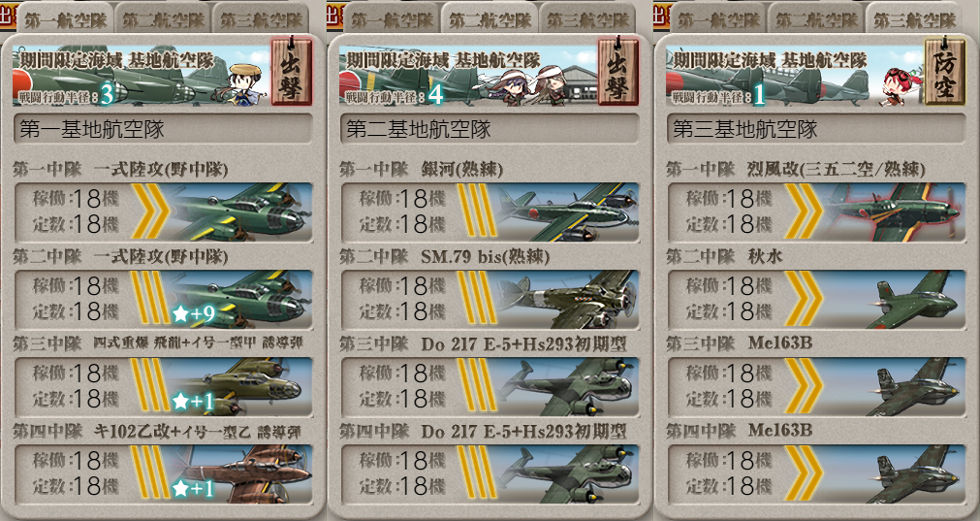Toggle second air base 出撃 wooden tag
Image resolution: width=980 pixels, height=521 pixels.
click(x=618, y=72)
